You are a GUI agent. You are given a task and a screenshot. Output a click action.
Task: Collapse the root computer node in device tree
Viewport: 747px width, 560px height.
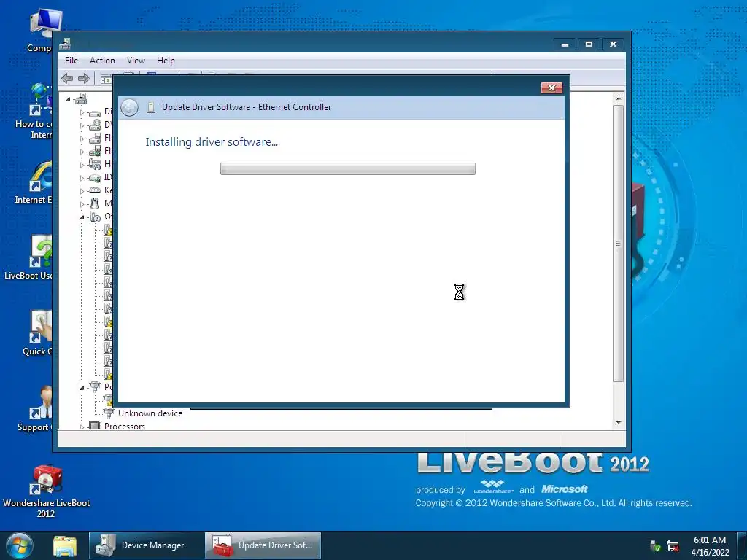pyautogui.click(x=68, y=99)
